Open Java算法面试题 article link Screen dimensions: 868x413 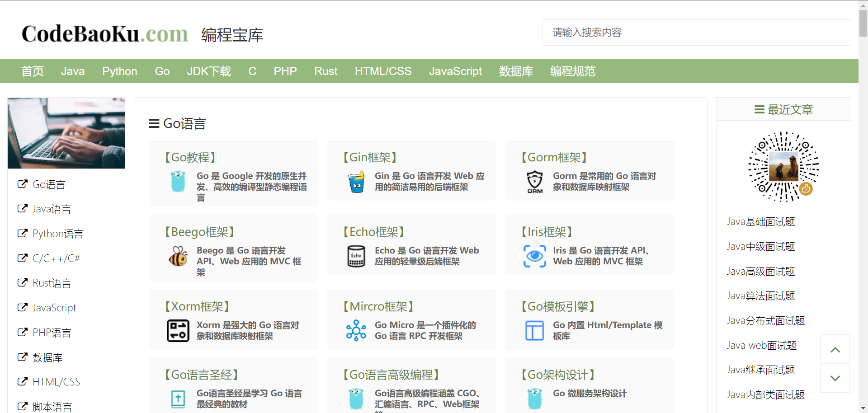coord(761,296)
